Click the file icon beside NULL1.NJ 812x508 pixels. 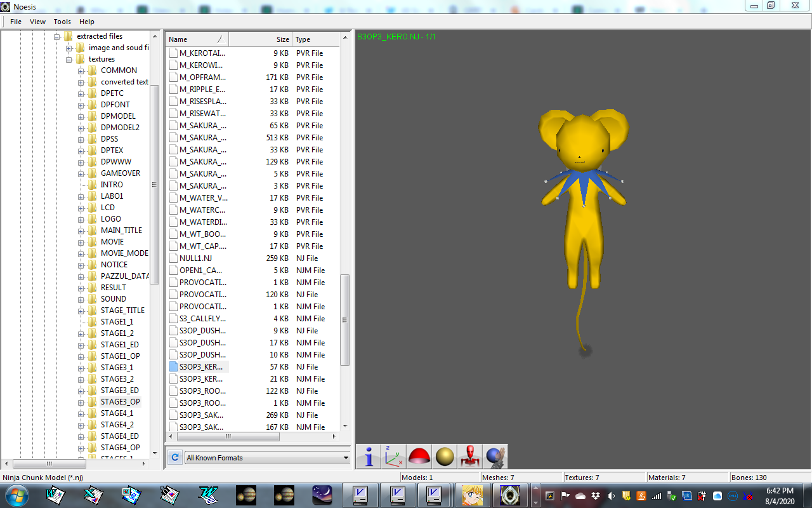pos(173,258)
